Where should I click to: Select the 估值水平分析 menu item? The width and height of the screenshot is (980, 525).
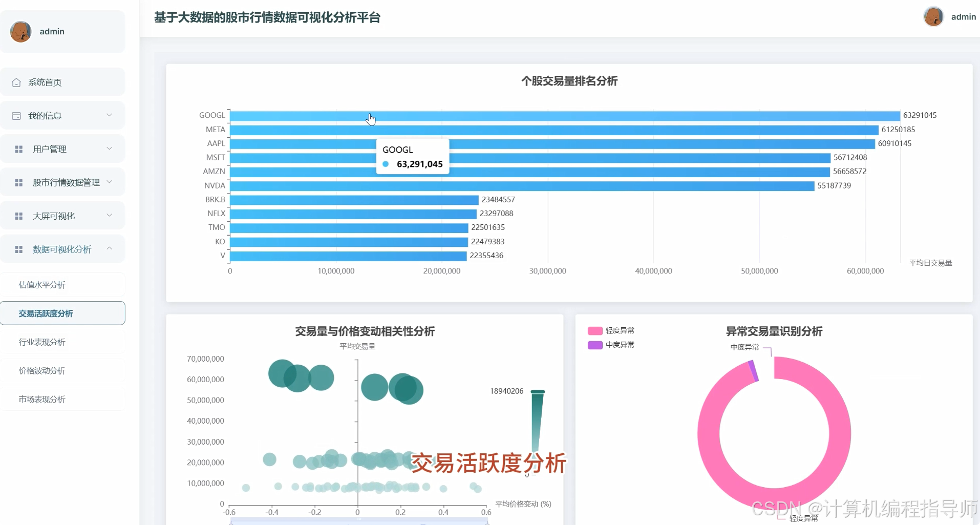pyautogui.click(x=42, y=285)
